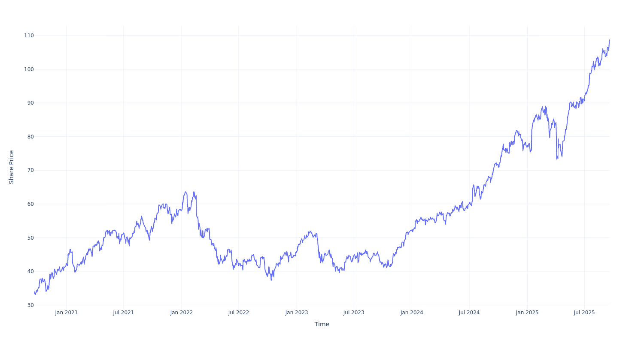Viewport: 644px width, 343px height.
Task: Select the 'Jul 2025' x-axis tick label
Action: point(584,313)
